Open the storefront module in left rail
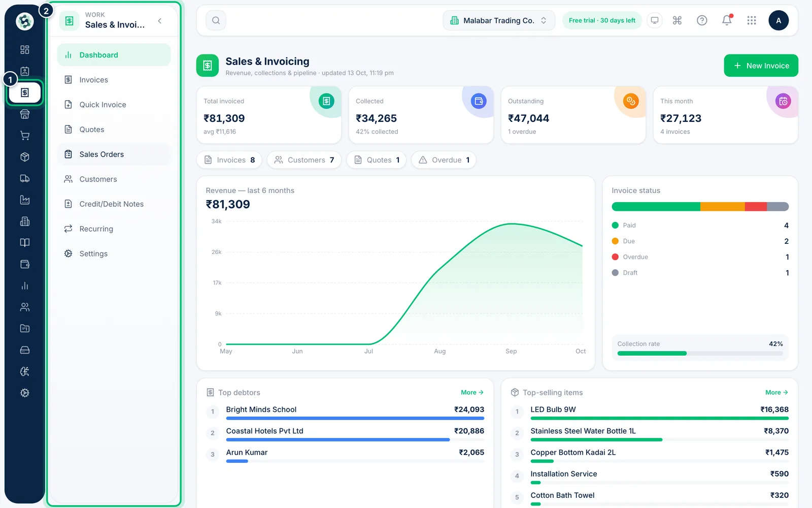 24,114
